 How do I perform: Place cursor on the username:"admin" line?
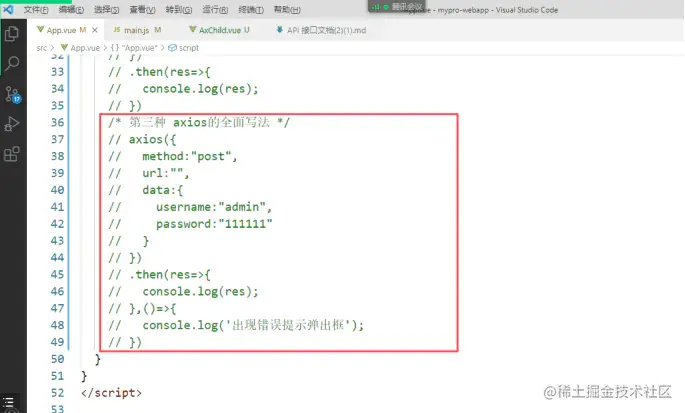tap(190, 207)
